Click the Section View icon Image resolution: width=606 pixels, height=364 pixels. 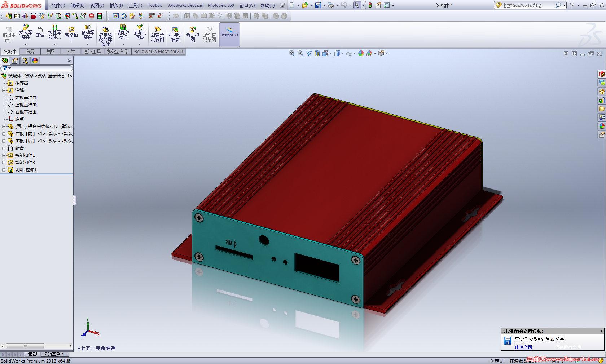coord(317,53)
